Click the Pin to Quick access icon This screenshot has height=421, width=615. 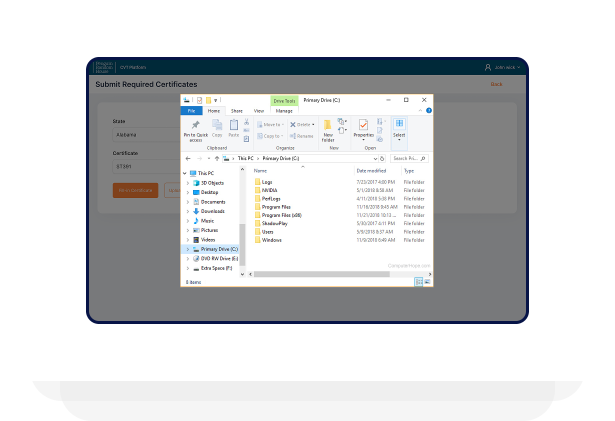[x=195, y=125]
